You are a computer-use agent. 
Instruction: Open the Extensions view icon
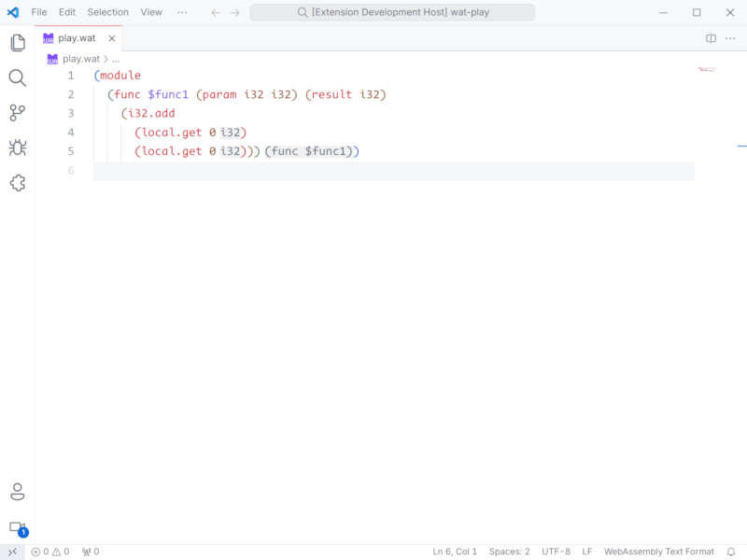[17, 183]
